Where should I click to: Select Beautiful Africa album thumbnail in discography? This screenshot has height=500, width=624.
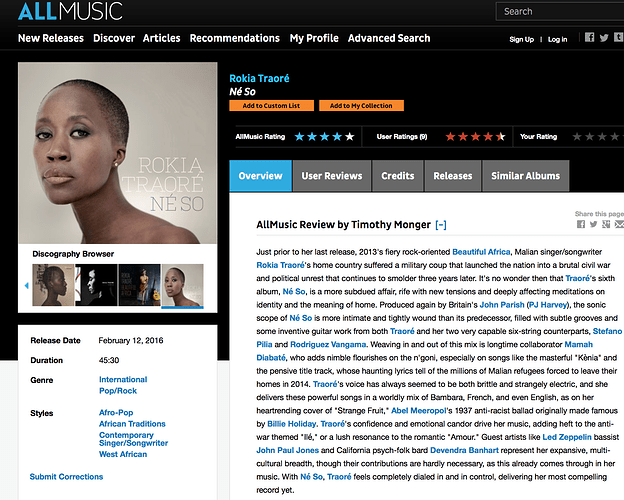pos(139,285)
